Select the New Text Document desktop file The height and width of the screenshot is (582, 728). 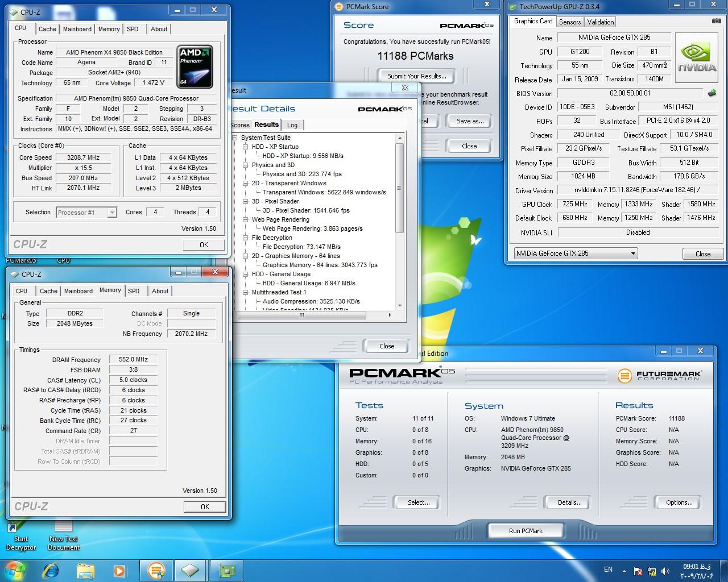[64, 537]
